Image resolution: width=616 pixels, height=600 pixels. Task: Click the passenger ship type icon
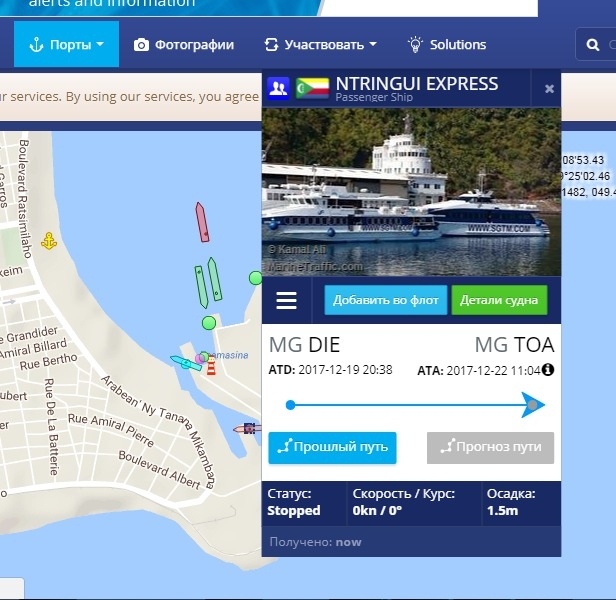pos(278,88)
